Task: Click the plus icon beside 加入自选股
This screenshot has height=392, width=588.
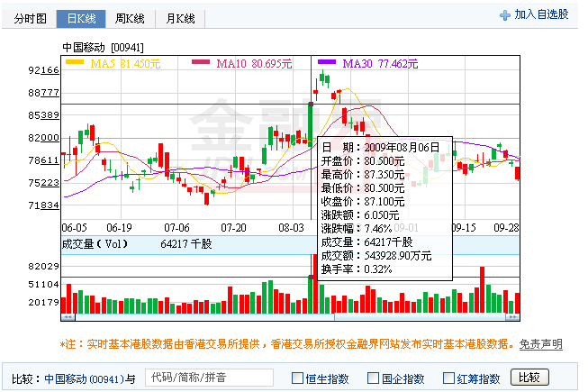Action: [505, 15]
